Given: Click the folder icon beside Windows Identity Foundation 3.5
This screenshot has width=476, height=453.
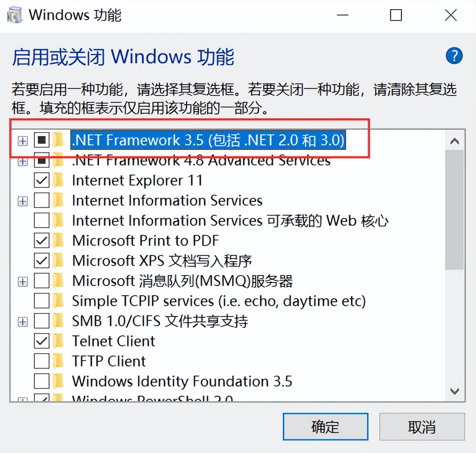Looking at the screenshot, I should point(59,381).
